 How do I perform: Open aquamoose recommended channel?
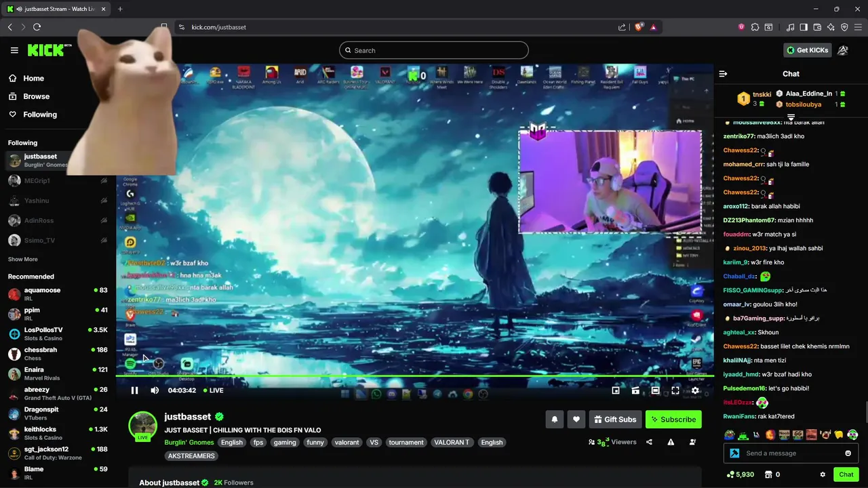click(58, 293)
